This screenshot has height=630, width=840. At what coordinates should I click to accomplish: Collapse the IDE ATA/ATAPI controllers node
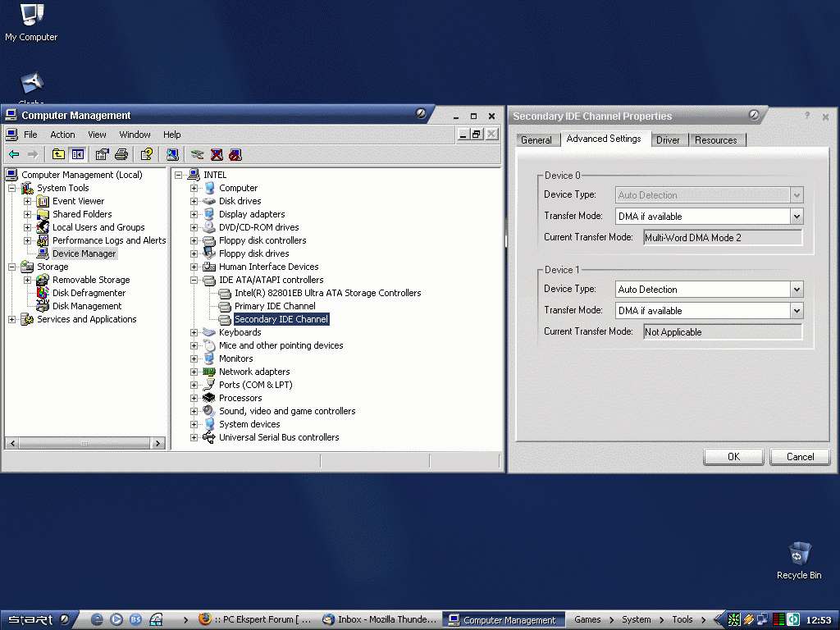(x=194, y=280)
